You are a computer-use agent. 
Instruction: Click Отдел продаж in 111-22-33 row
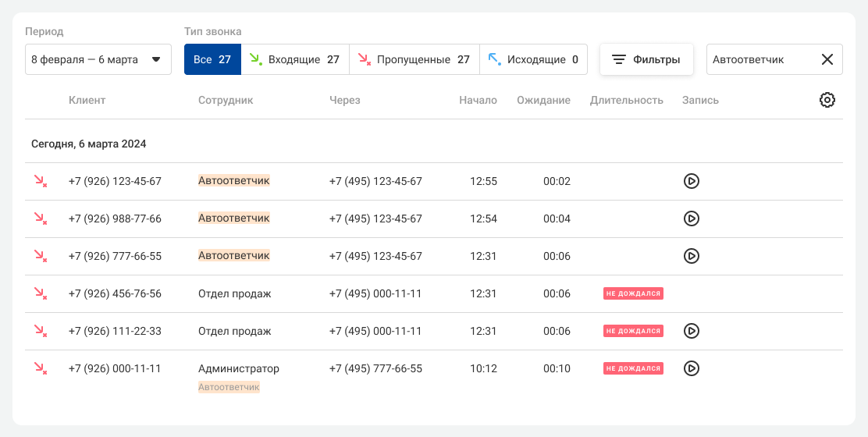point(235,331)
